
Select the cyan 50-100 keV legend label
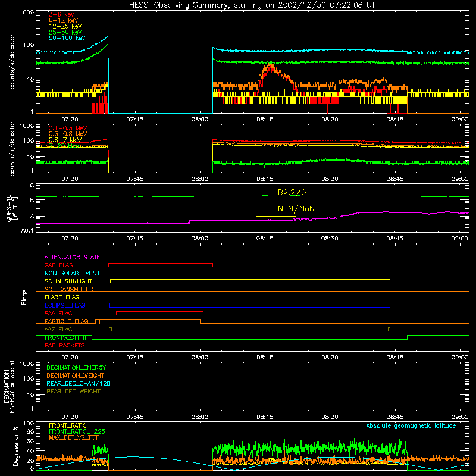click(x=67, y=38)
